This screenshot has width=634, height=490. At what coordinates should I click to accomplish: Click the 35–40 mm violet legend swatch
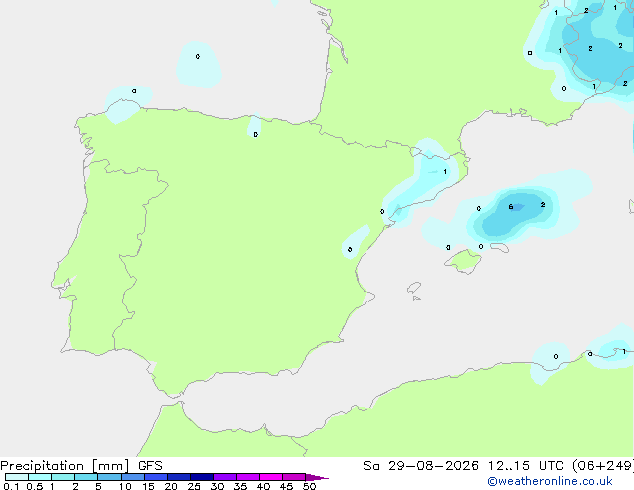pyautogui.click(x=248, y=477)
